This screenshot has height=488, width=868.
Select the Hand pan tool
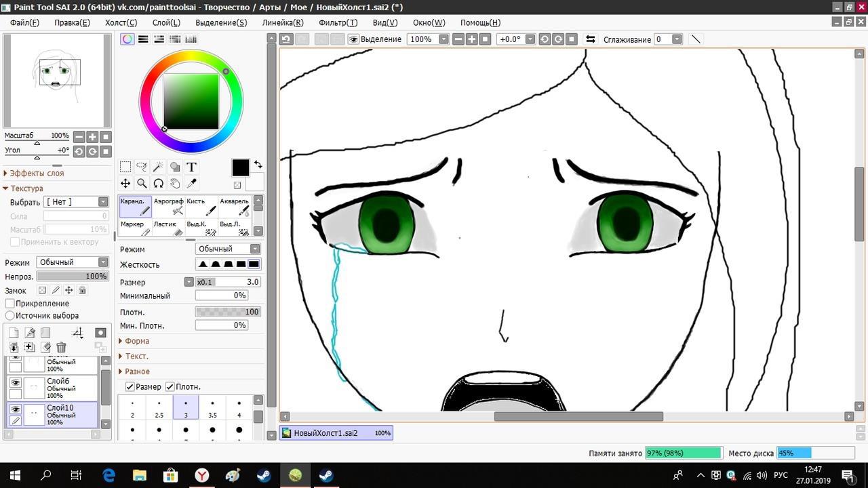click(175, 184)
